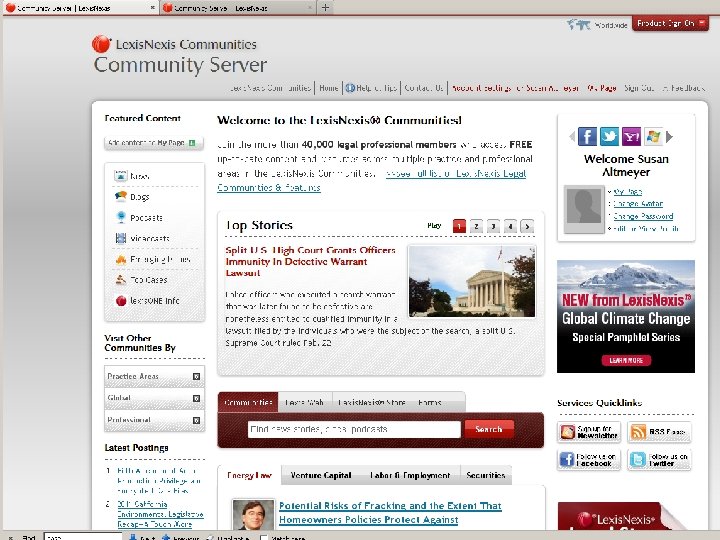Viewport: 720px width, 540px height.
Task: Select the Communities search tab
Action: pos(248,402)
